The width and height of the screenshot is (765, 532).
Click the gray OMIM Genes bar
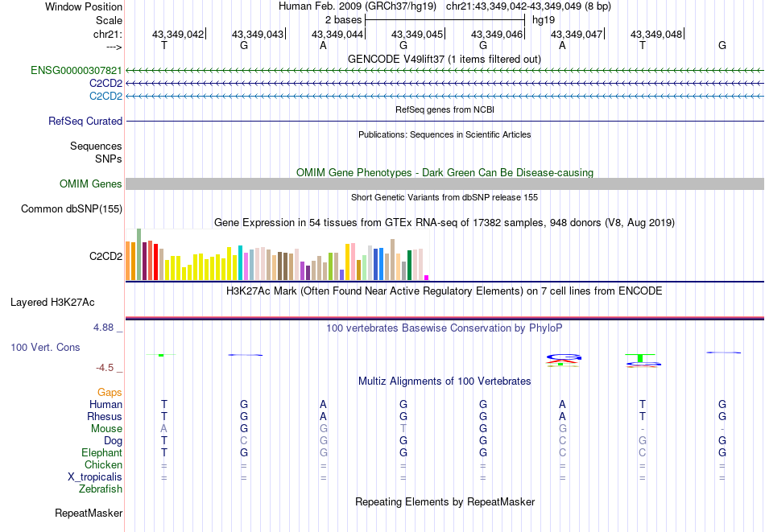tap(445, 184)
